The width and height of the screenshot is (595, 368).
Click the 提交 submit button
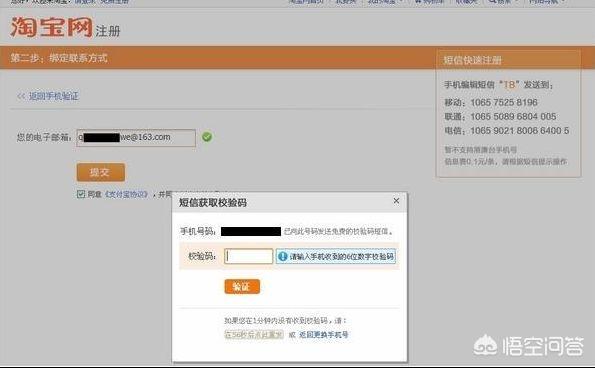coord(101,172)
